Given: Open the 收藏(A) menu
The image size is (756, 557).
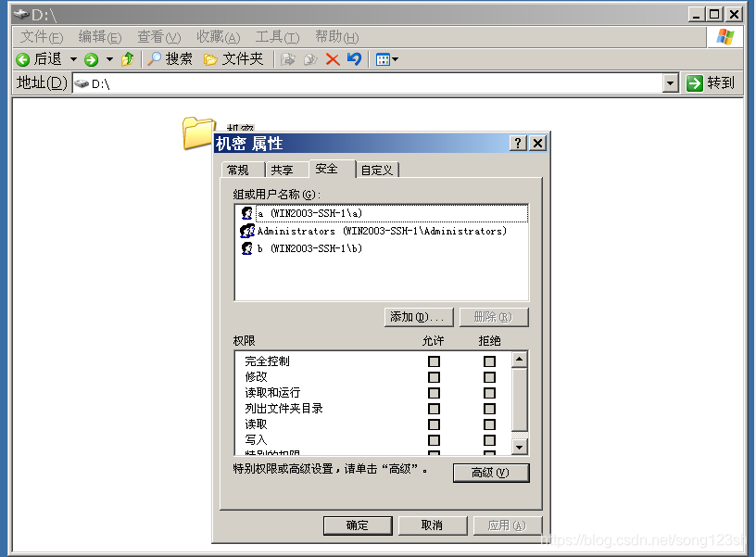Looking at the screenshot, I should coord(218,37).
